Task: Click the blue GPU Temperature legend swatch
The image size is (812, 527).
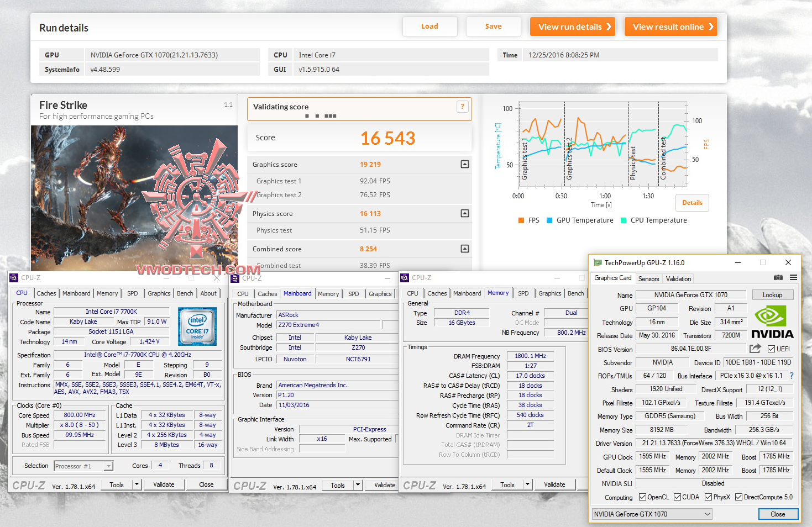Action: [549, 220]
